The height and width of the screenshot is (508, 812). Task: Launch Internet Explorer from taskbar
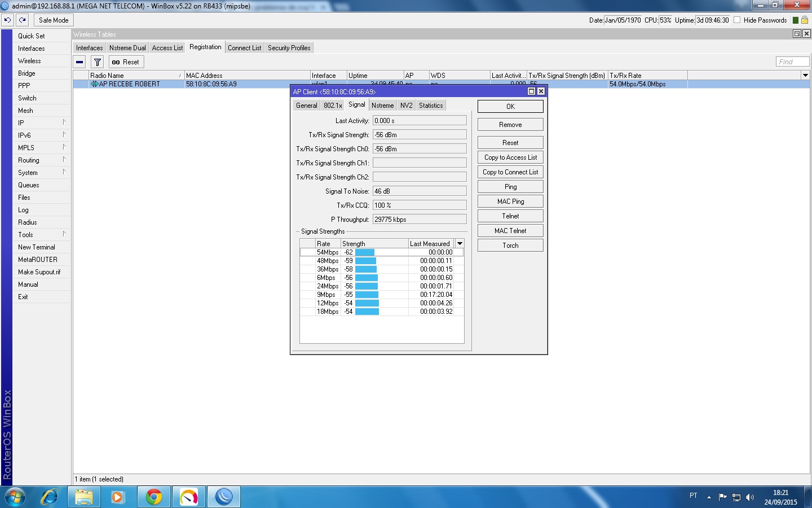(x=50, y=497)
